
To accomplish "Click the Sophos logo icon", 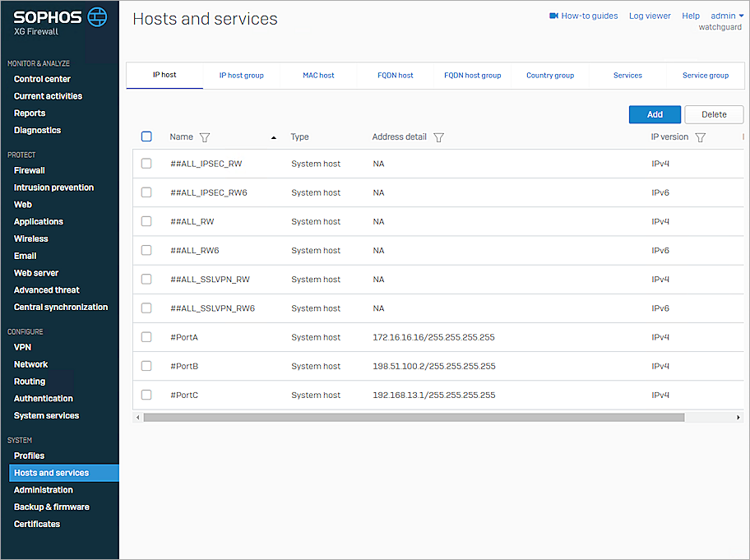I will [x=97, y=16].
